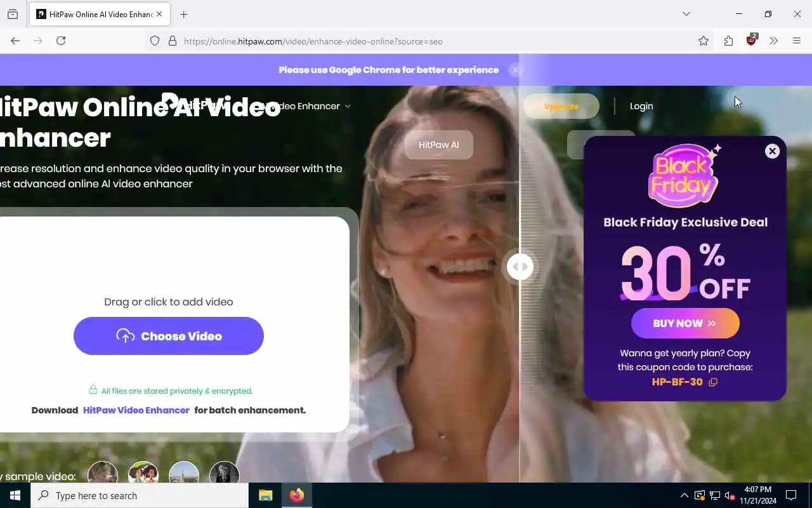
Task: Open the Login link
Action: 641,106
